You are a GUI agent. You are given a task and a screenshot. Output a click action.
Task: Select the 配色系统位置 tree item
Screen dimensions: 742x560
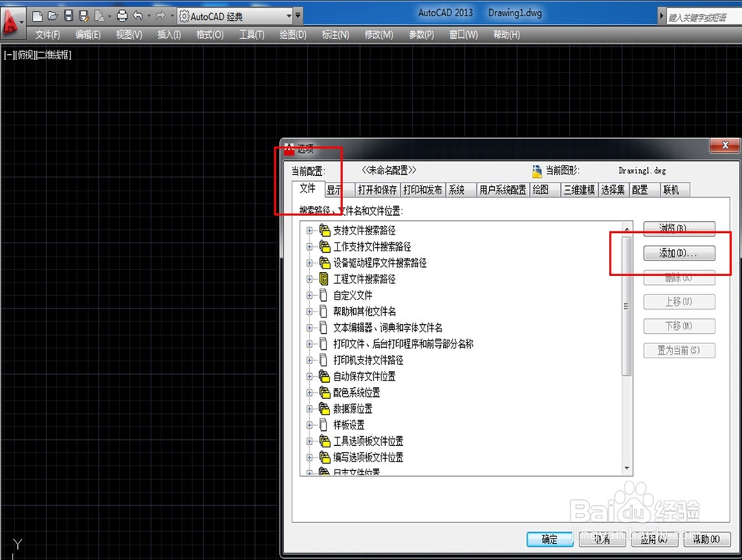coord(356,392)
